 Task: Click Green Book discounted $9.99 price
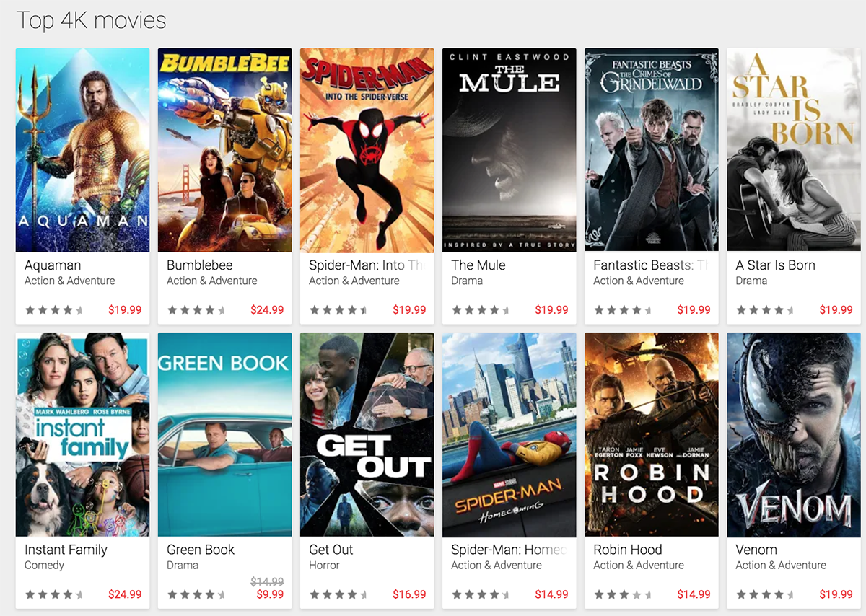pyautogui.click(x=270, y=595)
